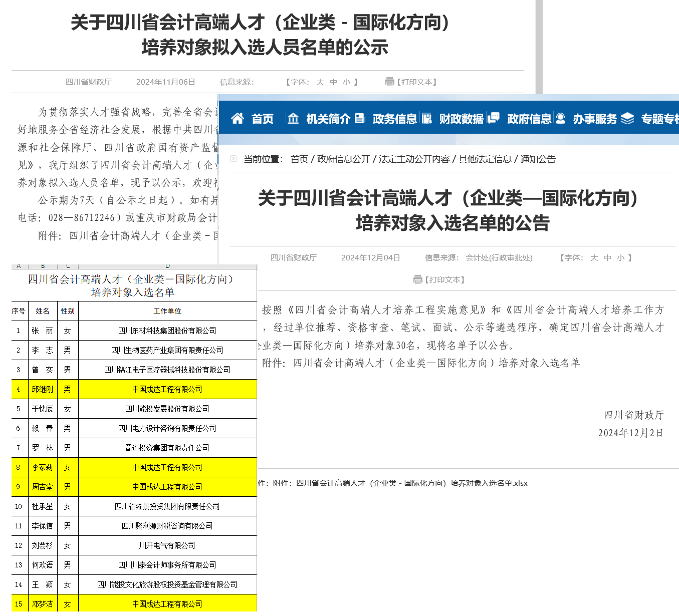
Task: Select the cell 四川聚利源财税咨询有限公司
Action: 167,526
